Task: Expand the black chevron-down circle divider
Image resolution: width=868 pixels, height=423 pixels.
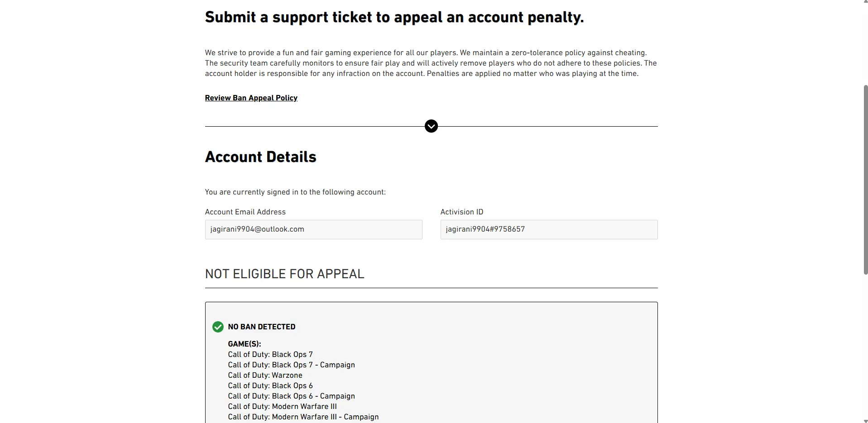Action: [x=431, y=126]
